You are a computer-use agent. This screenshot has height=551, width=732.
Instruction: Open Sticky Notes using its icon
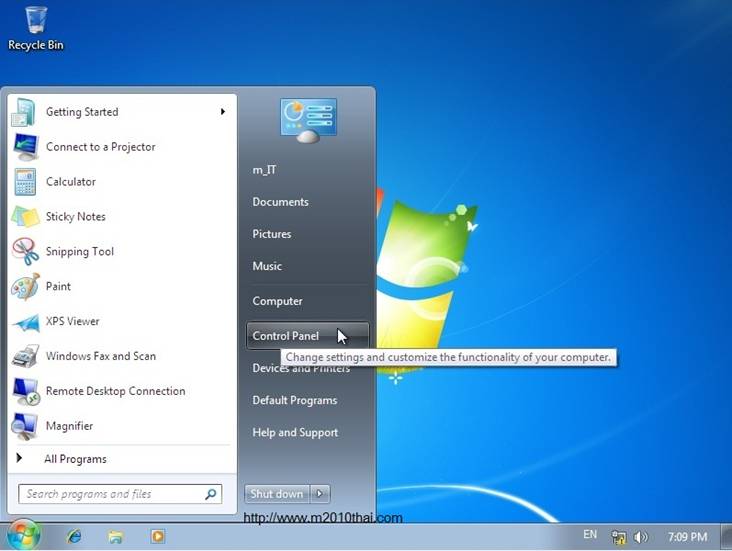click(x=25, y=217)
